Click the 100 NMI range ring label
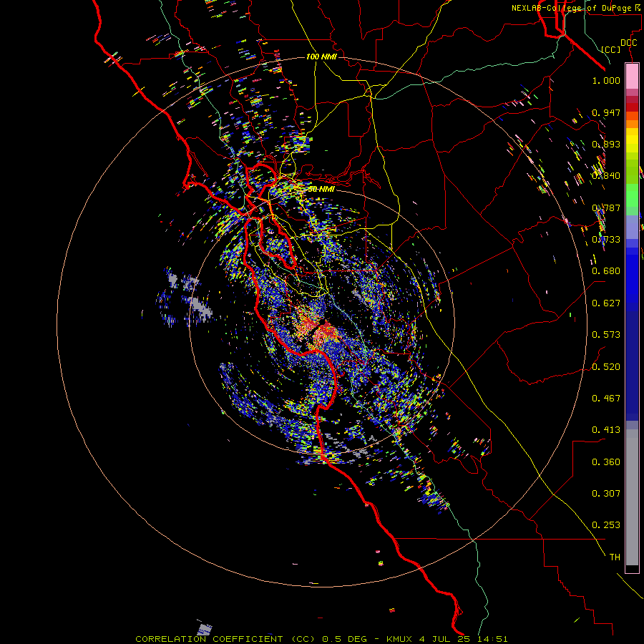 coord(321,57)
